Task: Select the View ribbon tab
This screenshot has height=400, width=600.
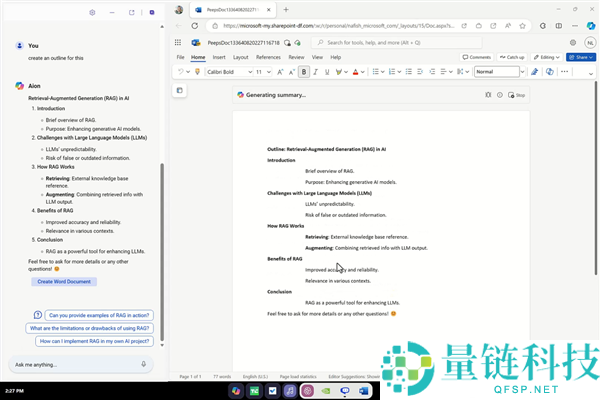Action: (x=317, y=57)
